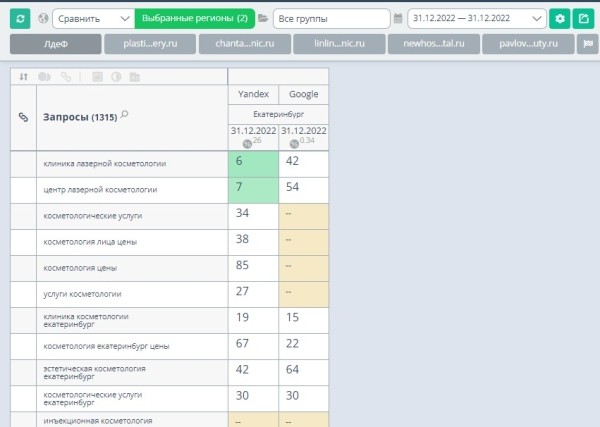Click the green refresh button
Viewport: 600px width, 427px height.
(21, 18)
